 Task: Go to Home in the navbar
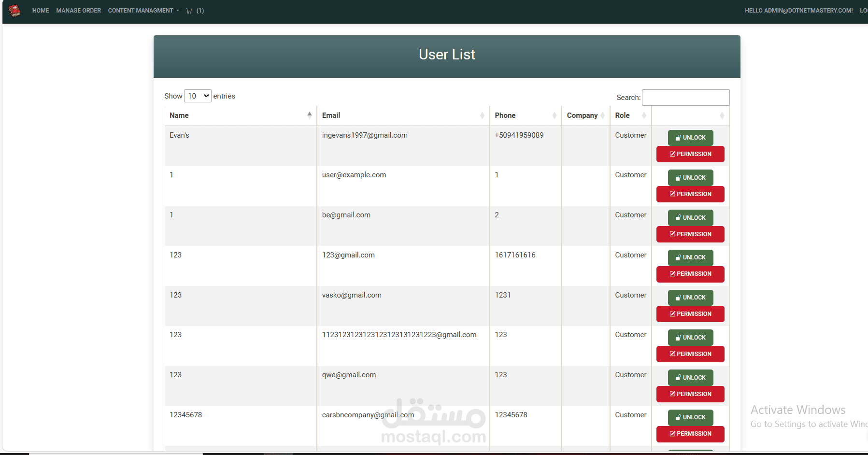pyautogui.click(x=41, y=11)
